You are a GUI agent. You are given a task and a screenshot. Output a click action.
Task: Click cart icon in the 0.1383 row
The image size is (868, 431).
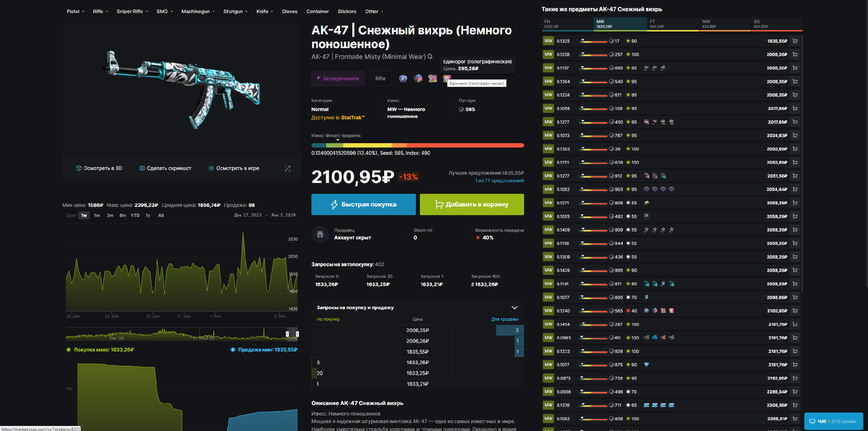(796, 149)
